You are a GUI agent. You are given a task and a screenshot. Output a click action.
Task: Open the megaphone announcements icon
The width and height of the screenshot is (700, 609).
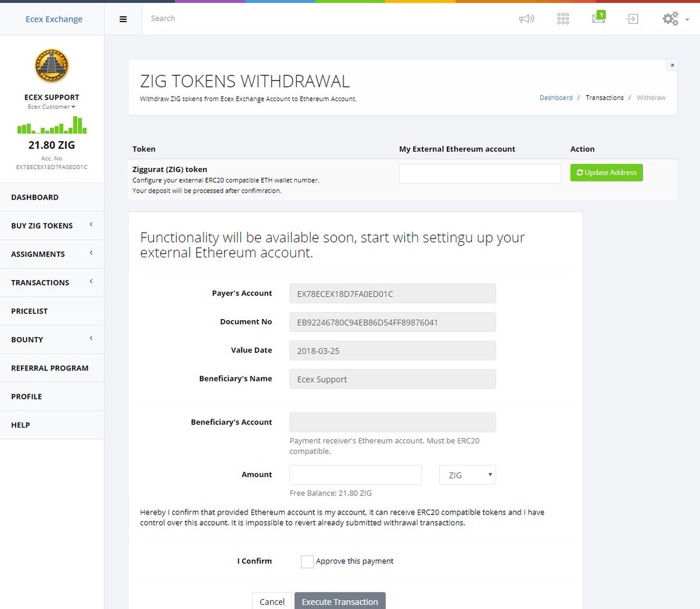[527, 19]
